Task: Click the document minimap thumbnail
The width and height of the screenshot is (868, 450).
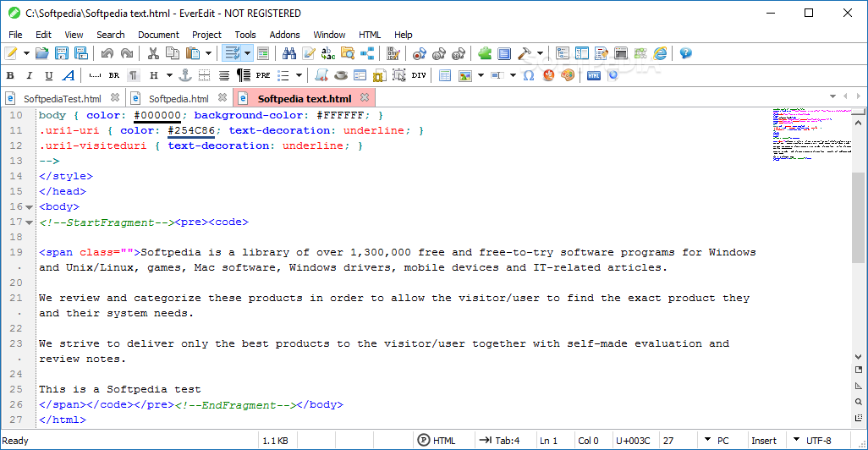Action: [811, 134]
